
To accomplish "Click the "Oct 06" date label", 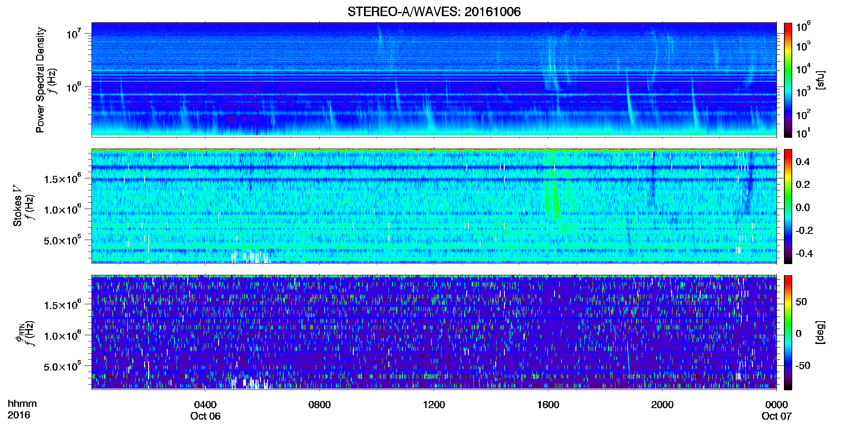I will click(205, 416).
